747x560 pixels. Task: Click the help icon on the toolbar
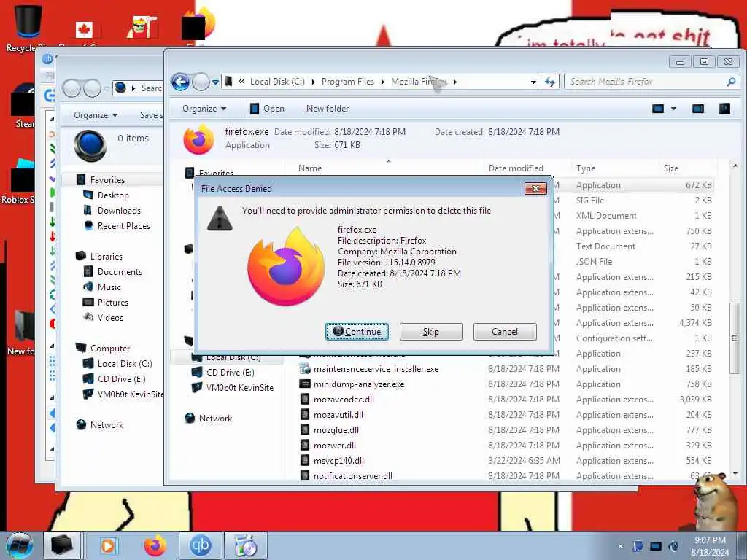pos(724,109)
